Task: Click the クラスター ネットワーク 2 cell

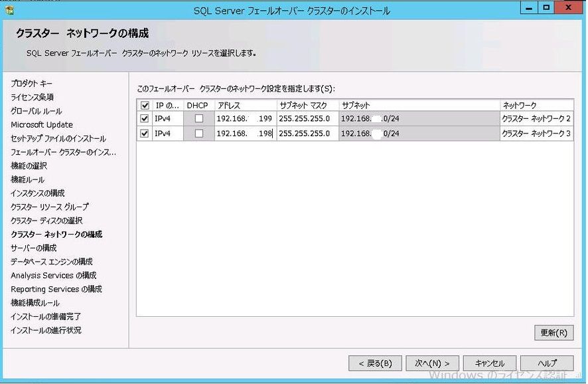Action: coord(537,119)
